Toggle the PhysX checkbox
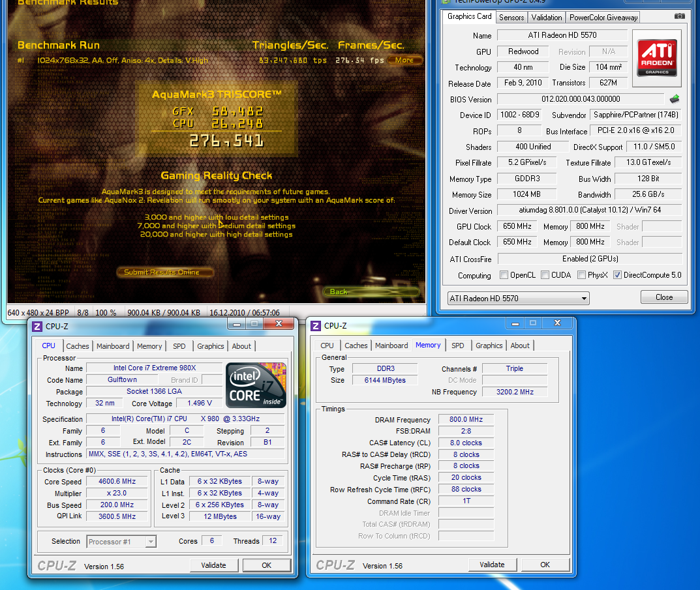This screenshot has width=700, height=590. tap(581, 275)
